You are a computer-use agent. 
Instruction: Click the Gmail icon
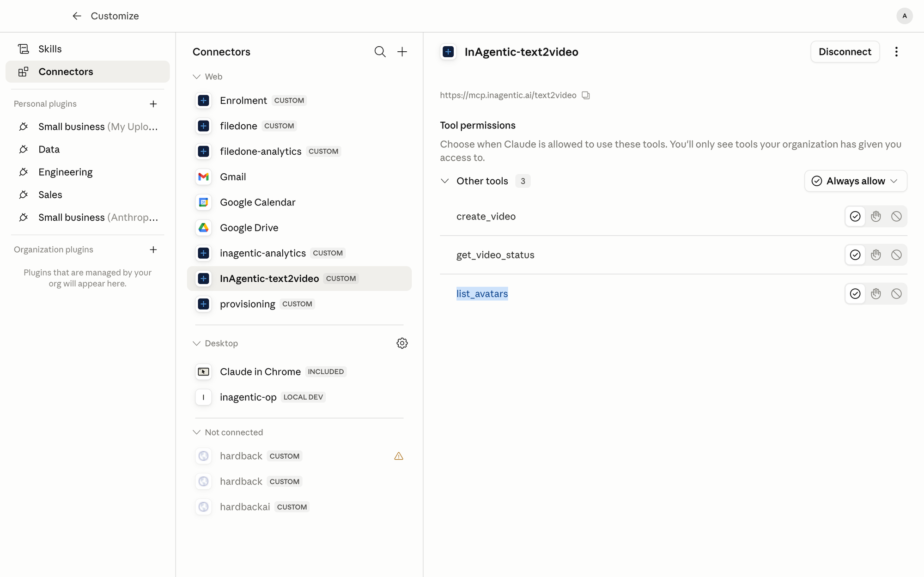203,177
